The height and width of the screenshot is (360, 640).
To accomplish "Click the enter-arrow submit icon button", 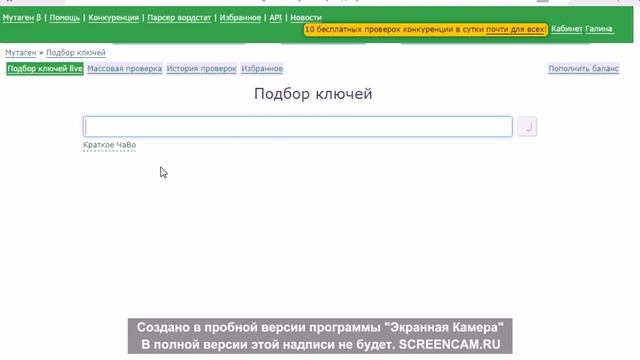I will [x=527, y=127].
